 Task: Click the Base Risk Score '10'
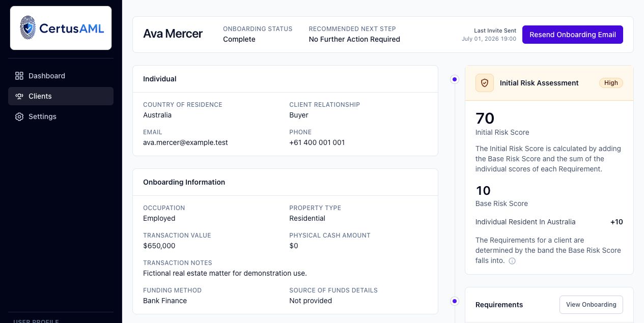483,191
